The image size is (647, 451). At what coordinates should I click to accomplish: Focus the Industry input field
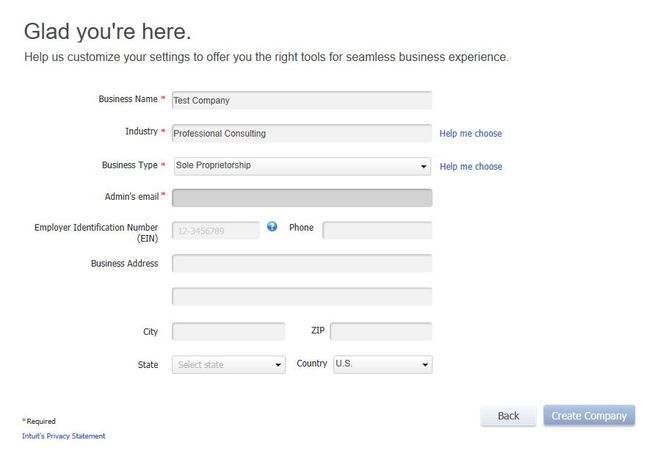[x=301, y=133]
